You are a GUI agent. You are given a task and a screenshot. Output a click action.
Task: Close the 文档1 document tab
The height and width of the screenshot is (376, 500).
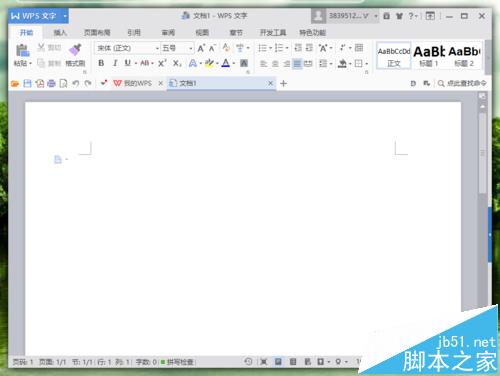point(270,83)
